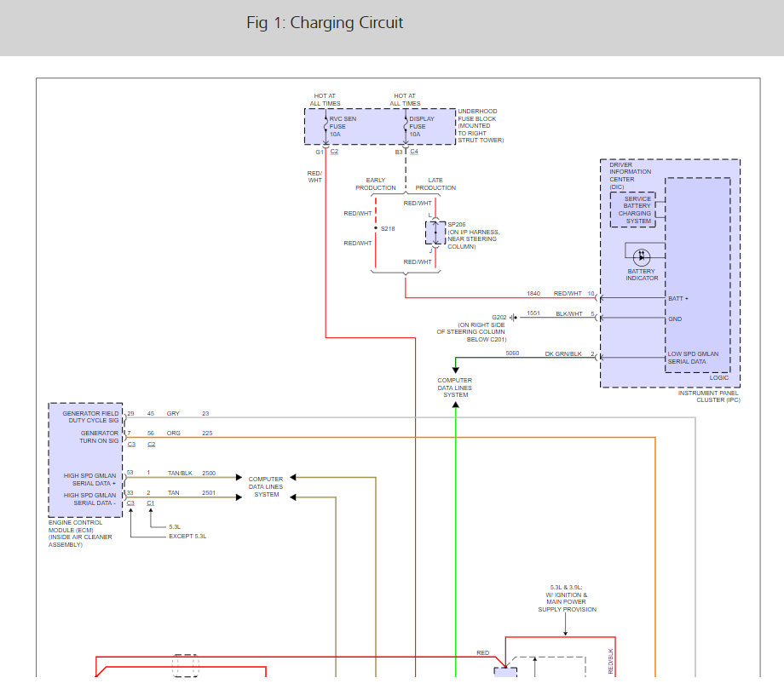Image resolution: width=784 pixels, height=695 pixels.
Task: Click the "Fig 1: Charging Circuit" title
Action: 325,23
